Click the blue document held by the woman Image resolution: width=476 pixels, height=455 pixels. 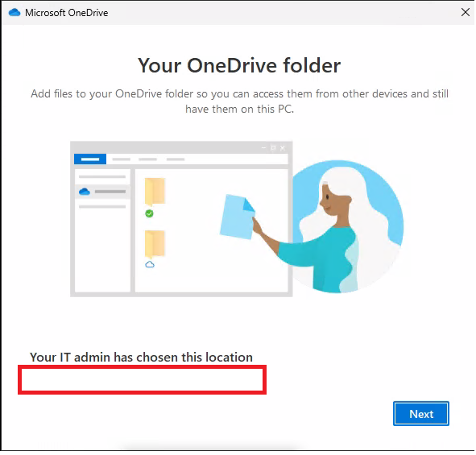[x=237, y=217]
